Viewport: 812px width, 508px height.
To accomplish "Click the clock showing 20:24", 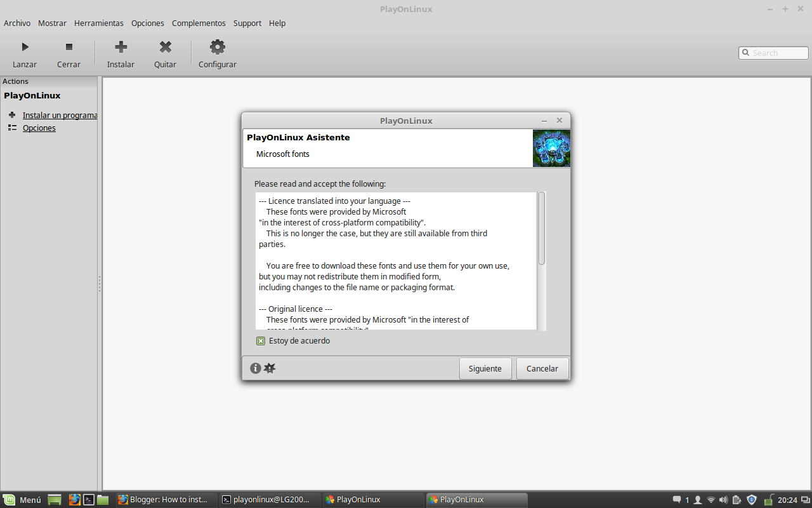I will (x=787, y=500).
